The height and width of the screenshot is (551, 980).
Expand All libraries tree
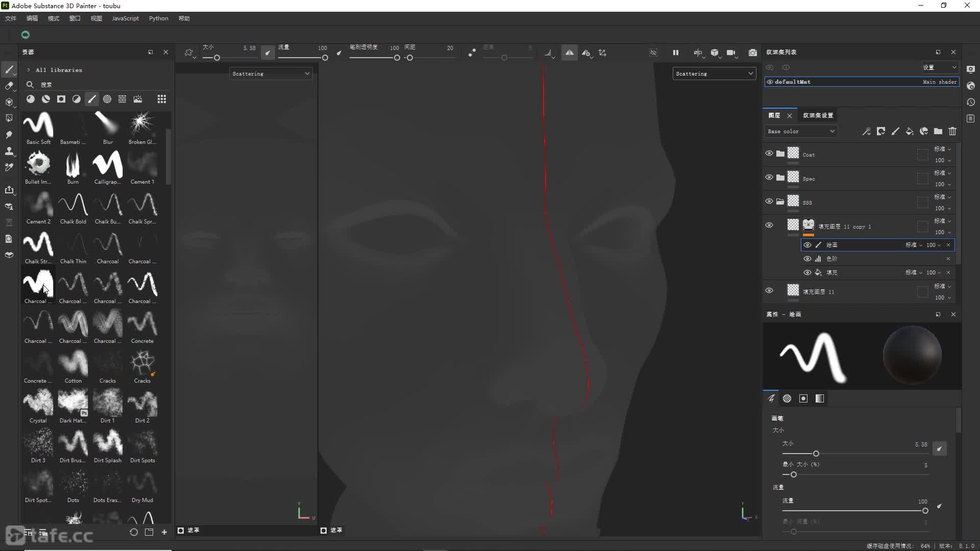29,70
